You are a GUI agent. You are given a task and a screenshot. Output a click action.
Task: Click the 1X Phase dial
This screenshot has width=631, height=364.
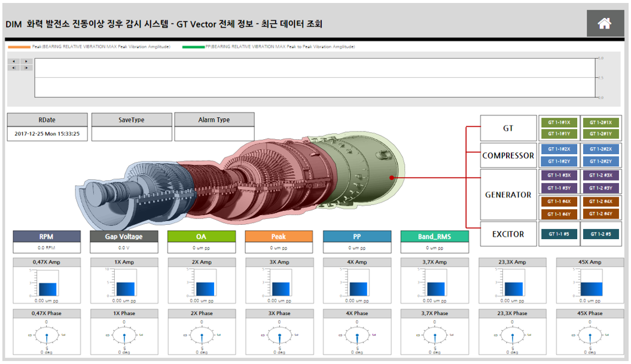pos(124,335)
